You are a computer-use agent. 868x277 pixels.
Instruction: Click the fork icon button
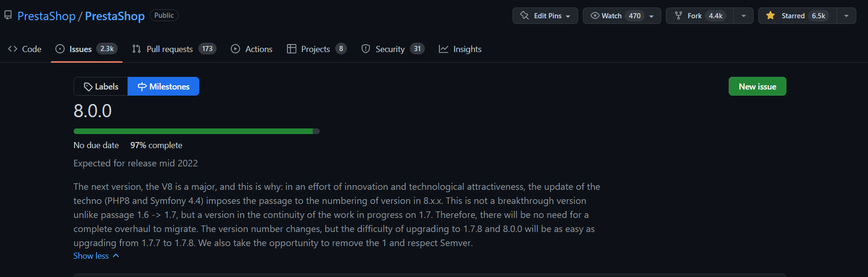(x=678, y=16)
